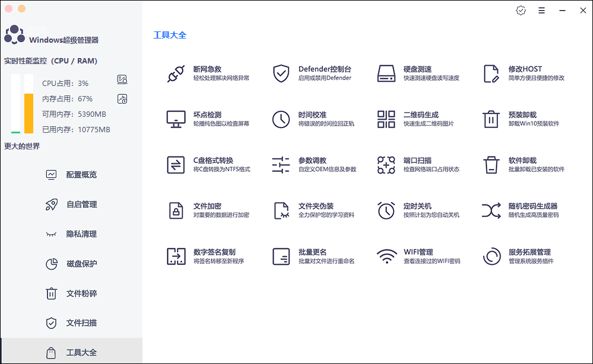Open the 断网急救 network rescue plug icon
This screenshot has width=593, height=364.
point(176,74)
